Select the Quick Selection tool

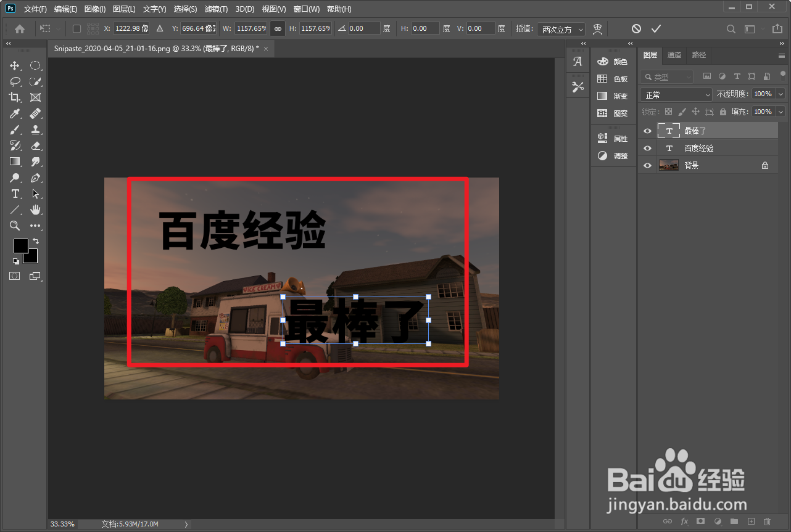coord(36,81)
